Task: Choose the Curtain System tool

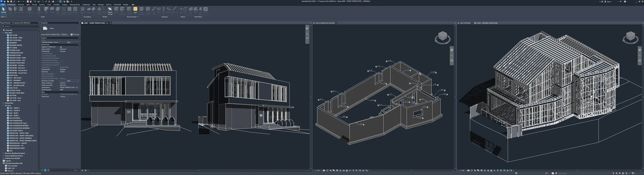Action: click(64, 11)
